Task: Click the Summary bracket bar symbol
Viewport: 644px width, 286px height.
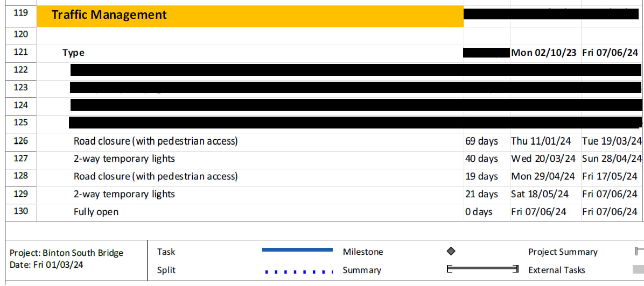Action: (x=482, y=269)
